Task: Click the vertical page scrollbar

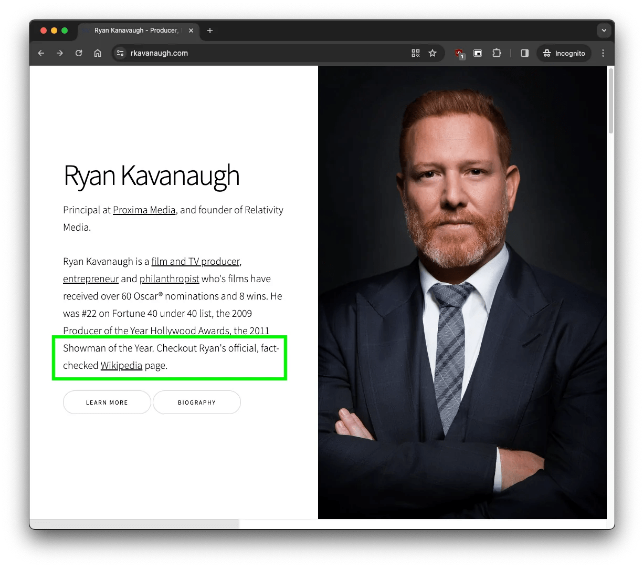Action: coord(611,101)
